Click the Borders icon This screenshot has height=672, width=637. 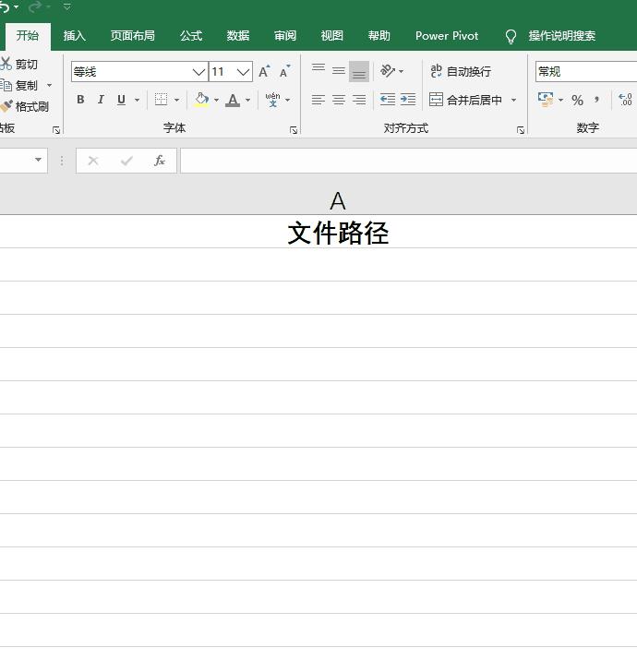pos(162,100)
